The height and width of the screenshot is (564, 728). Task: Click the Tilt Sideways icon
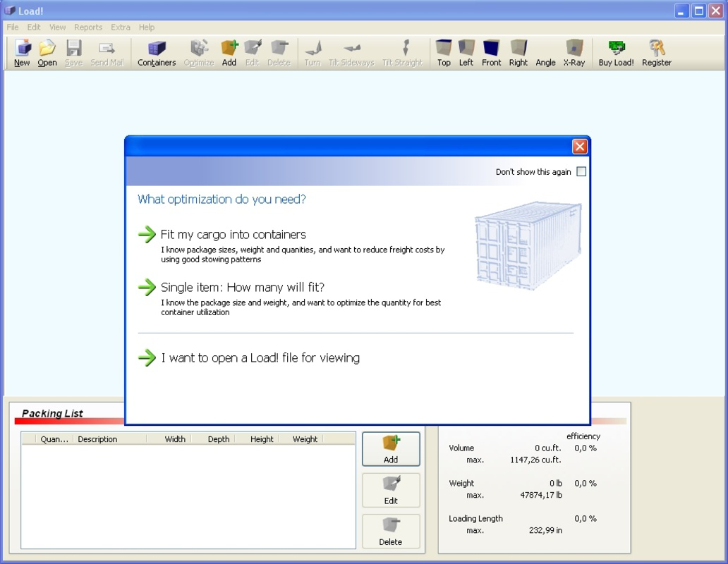(351, 53)
